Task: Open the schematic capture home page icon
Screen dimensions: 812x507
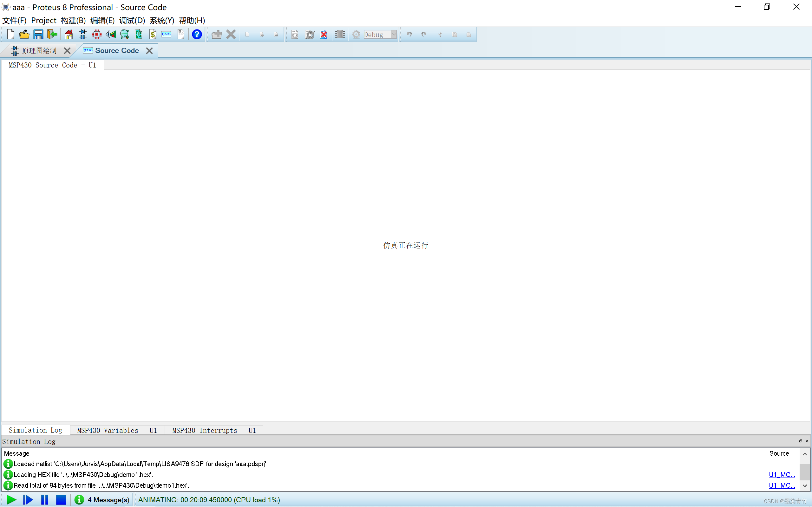Action: pos(69,34)
